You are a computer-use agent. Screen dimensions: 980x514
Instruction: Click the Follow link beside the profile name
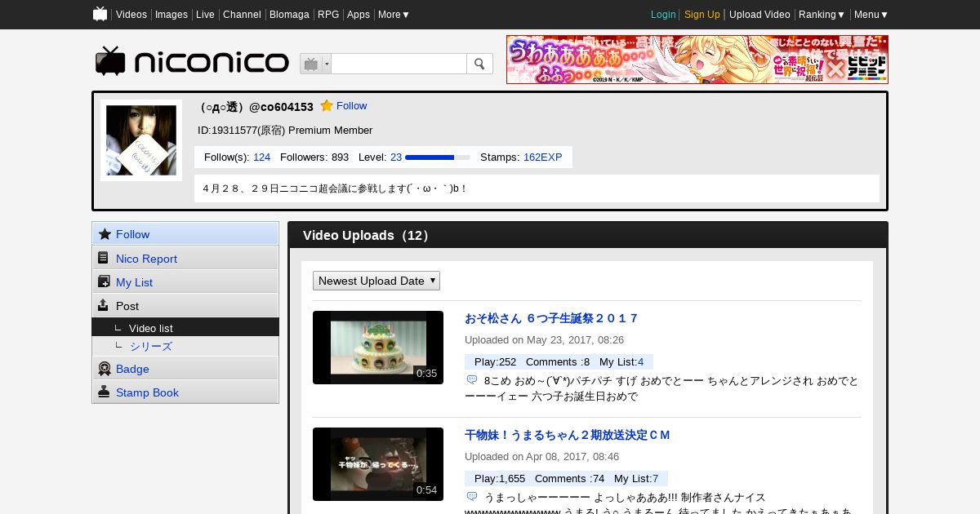point(351,106)
